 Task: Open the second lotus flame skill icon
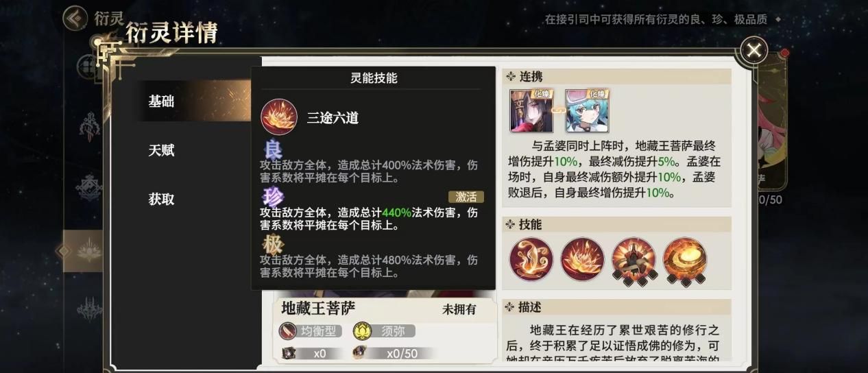(x=582, y=259)
